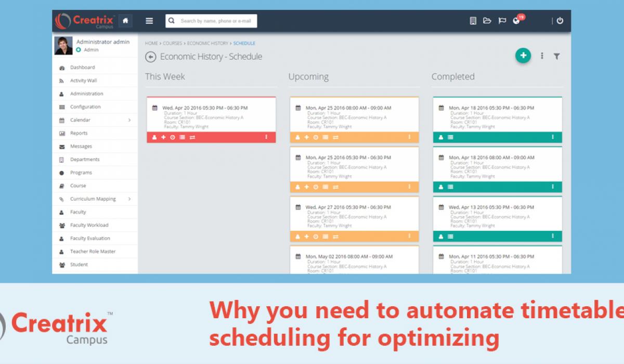Click plus icon on Wed Apr 20 card

click(x=163, y=137)
